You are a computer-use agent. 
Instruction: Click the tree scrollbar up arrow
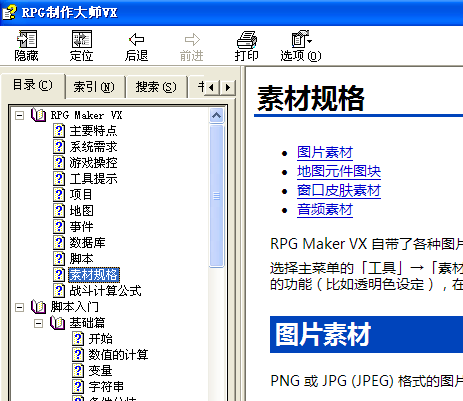(217, 116)
